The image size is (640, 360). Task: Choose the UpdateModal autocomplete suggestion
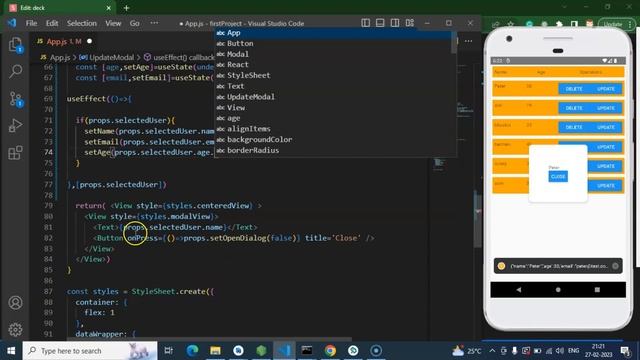coord(332,97)
